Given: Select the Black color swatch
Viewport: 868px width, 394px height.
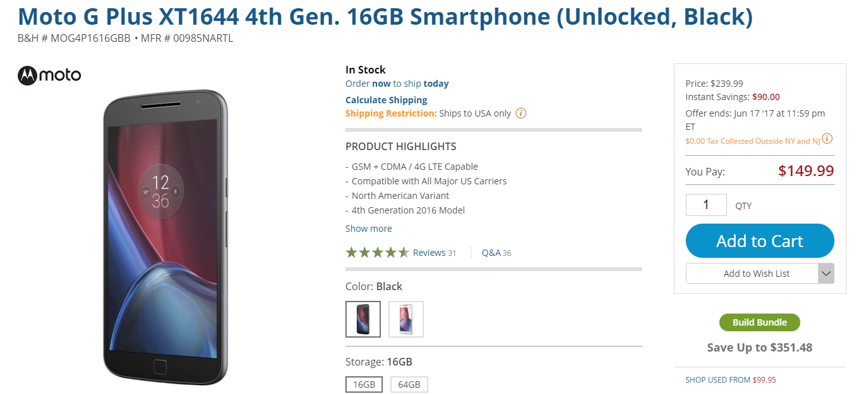Looking at the screenshot, I should 363,319.
